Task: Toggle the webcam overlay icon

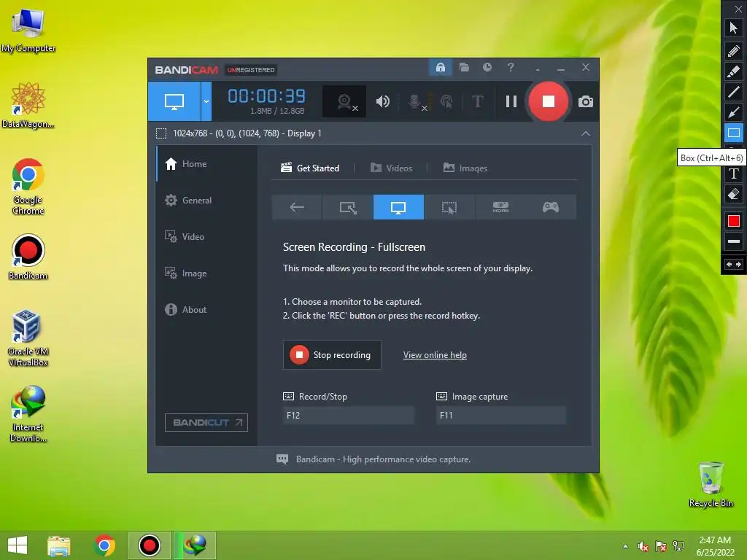Action: coord(344,101)
